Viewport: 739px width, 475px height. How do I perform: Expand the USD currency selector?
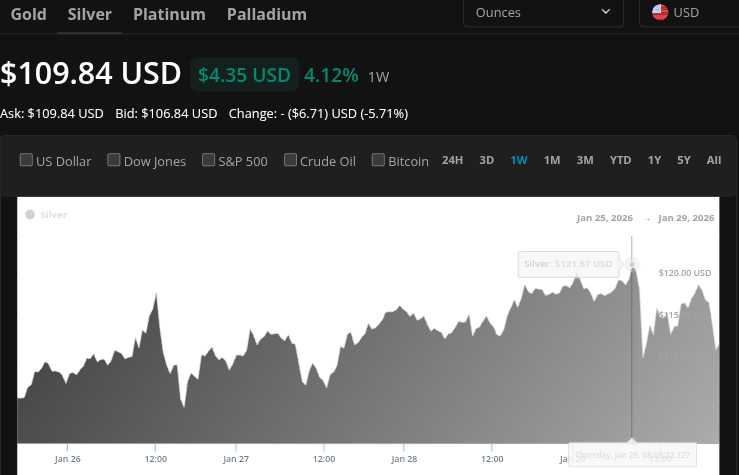[690, 12]
